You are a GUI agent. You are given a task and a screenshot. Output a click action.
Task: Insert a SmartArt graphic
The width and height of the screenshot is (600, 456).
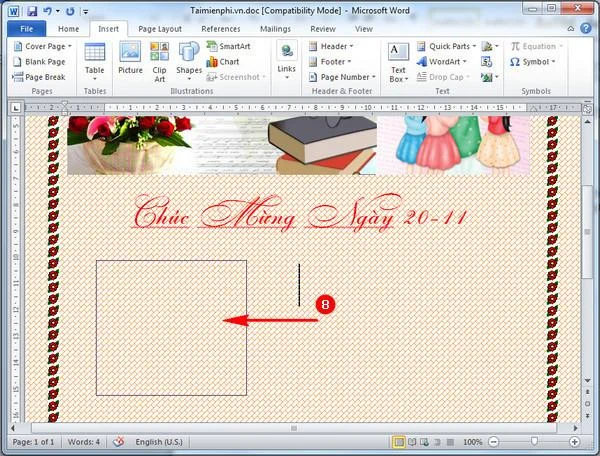(228, 46)
